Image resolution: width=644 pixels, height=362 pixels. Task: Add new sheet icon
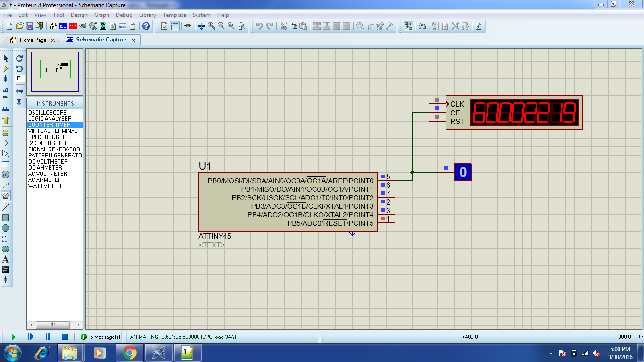445,26
